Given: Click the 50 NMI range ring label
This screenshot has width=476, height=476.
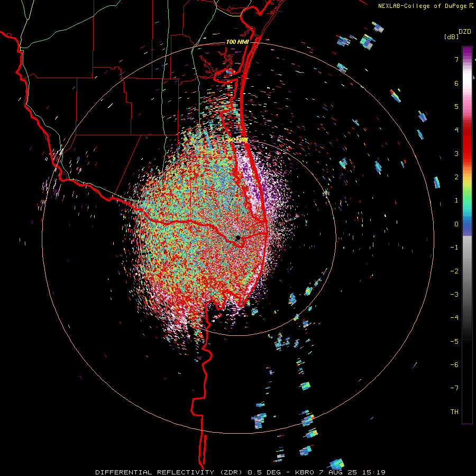Looking at the screenshot, I should [238, 140].
